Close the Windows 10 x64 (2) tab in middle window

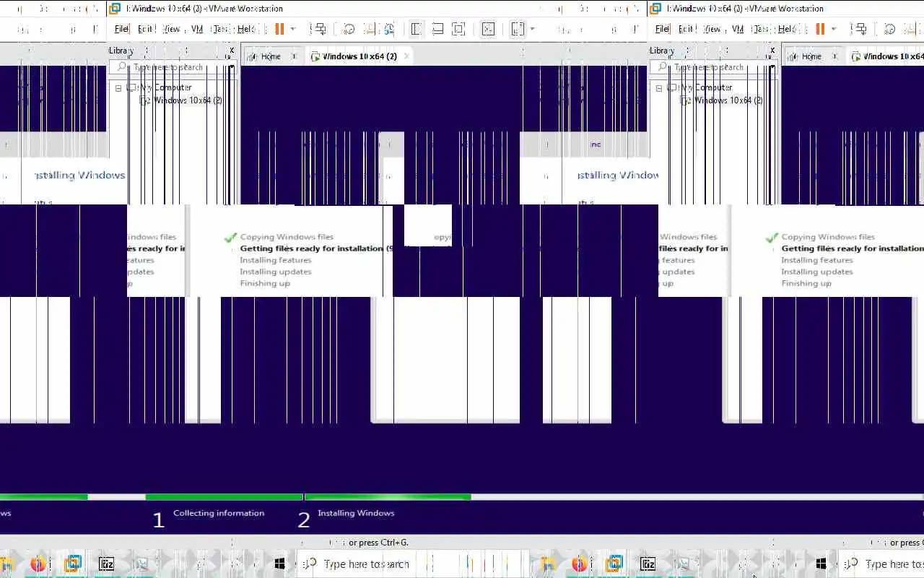[x=406, y=56]
